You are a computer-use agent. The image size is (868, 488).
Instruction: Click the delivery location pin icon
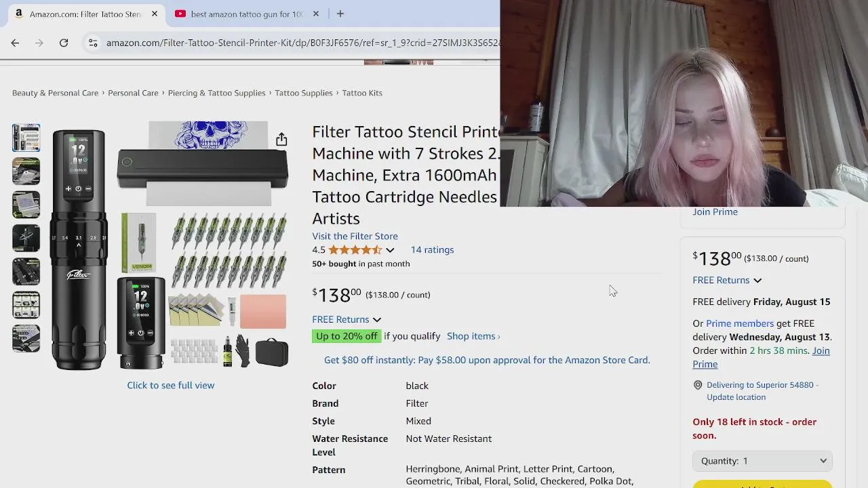point(698,385)
